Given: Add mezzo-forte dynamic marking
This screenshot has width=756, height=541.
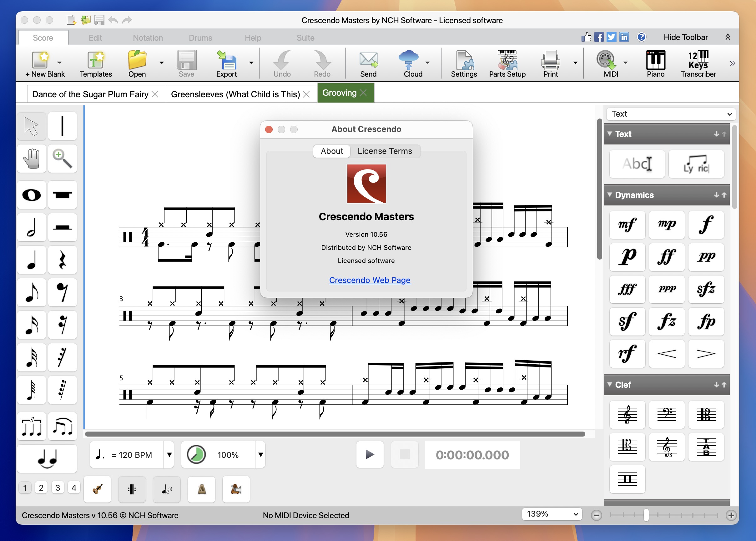Looking at the screenshot, I should pyautogui.click(x=627, y=225).
